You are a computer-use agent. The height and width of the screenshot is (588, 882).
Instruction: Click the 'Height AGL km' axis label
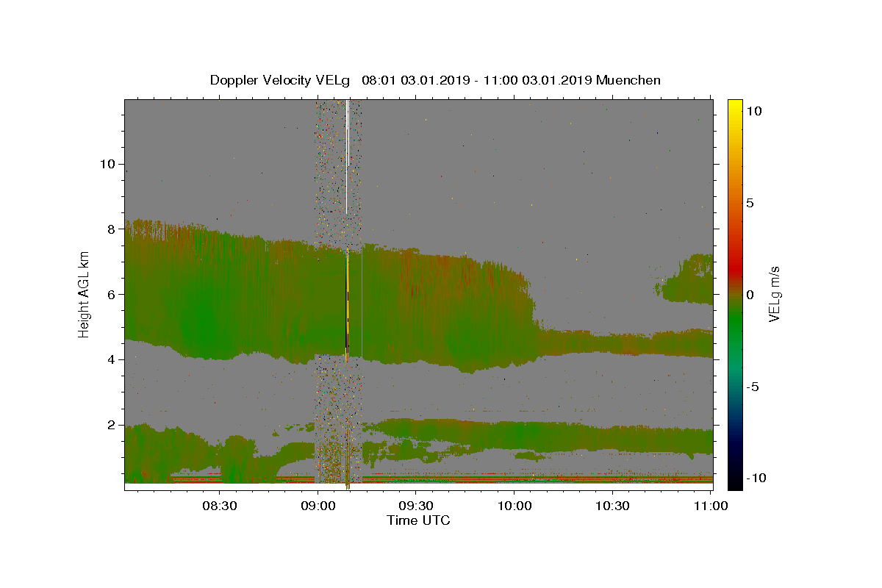click(85, 294)
